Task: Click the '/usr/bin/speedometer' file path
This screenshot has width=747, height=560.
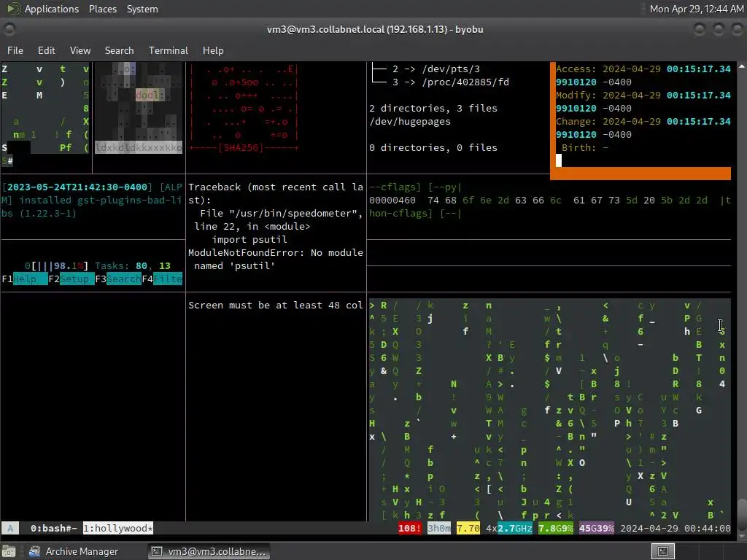Action: [293, 214]
